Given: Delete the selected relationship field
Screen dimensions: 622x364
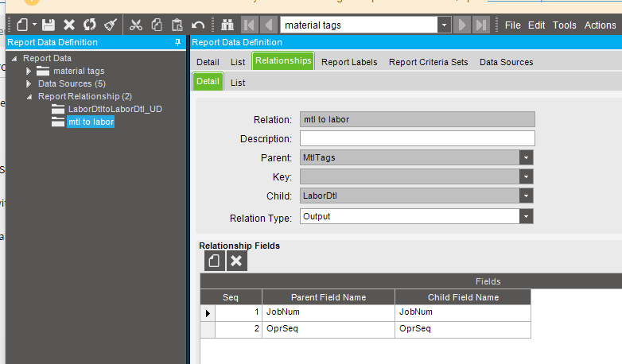Looking at the screenshot, I should pyautogui.click(x=236, y=261).
